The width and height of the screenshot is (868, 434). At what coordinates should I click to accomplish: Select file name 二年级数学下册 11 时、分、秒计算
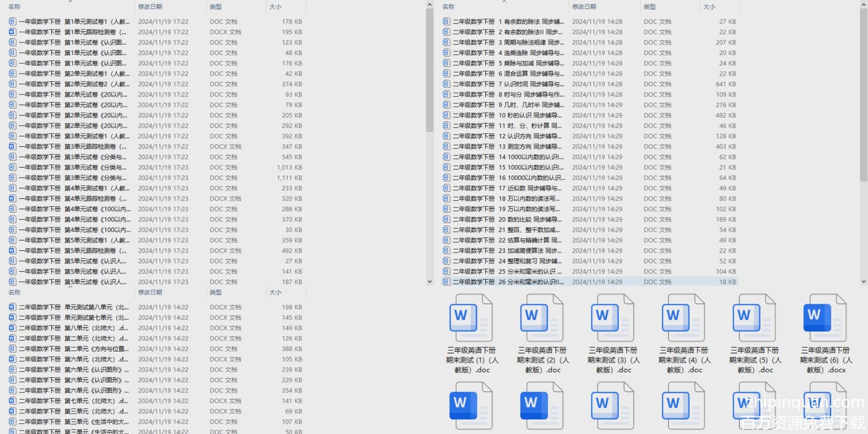point(507,125)
